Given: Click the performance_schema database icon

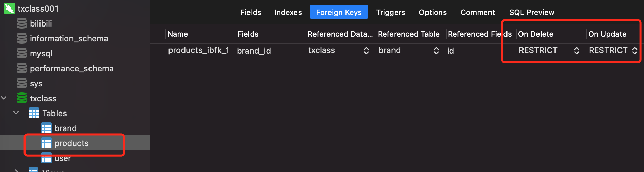Looking at the screenshot, I should (22, 68).
